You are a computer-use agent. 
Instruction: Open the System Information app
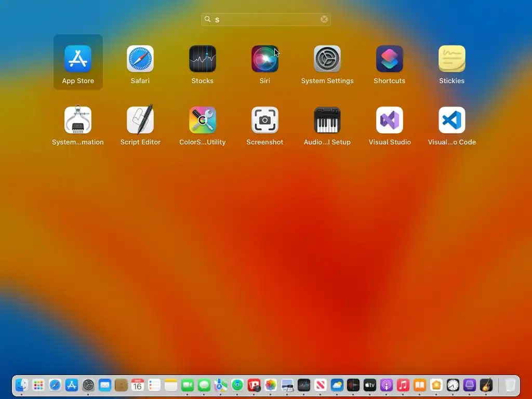point(78,119)
